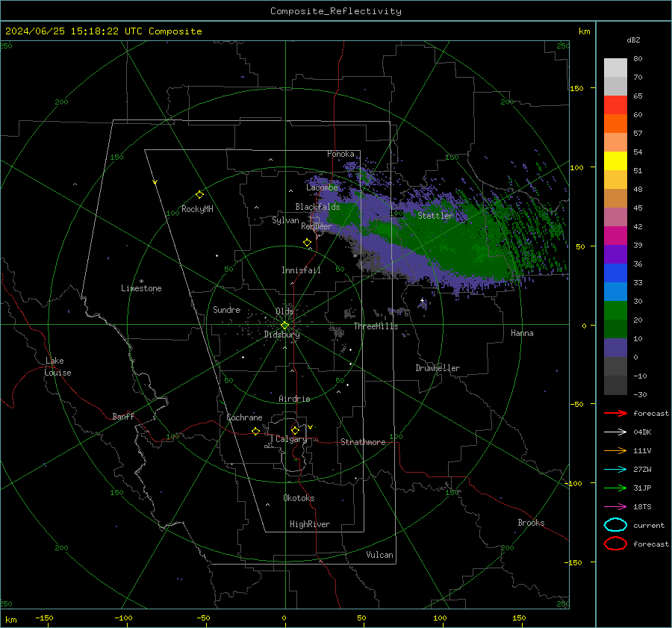
Task: Click the 18TS legend label
Action: (x=642, y=507)
